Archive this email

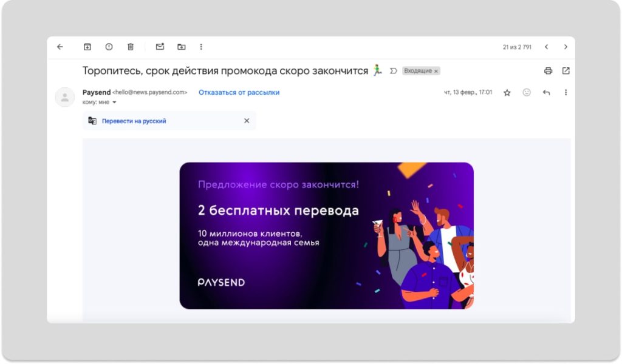point(87,47)
